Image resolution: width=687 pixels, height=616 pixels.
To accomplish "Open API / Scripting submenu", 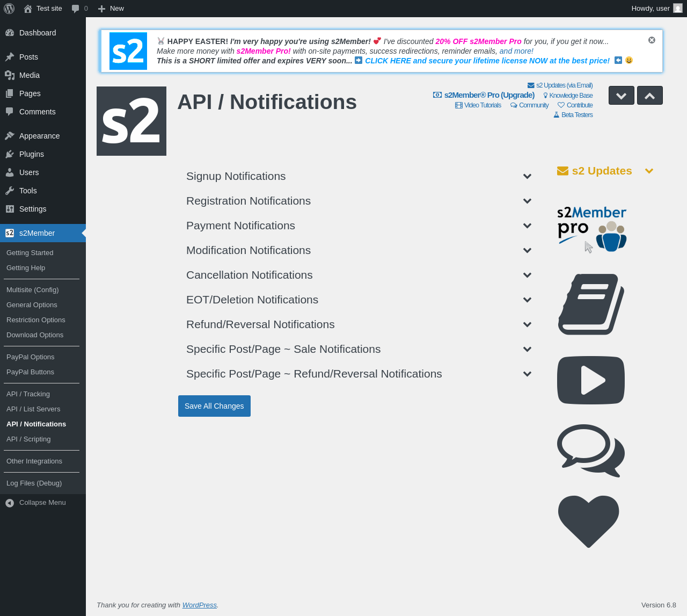I will click(43, 439).
